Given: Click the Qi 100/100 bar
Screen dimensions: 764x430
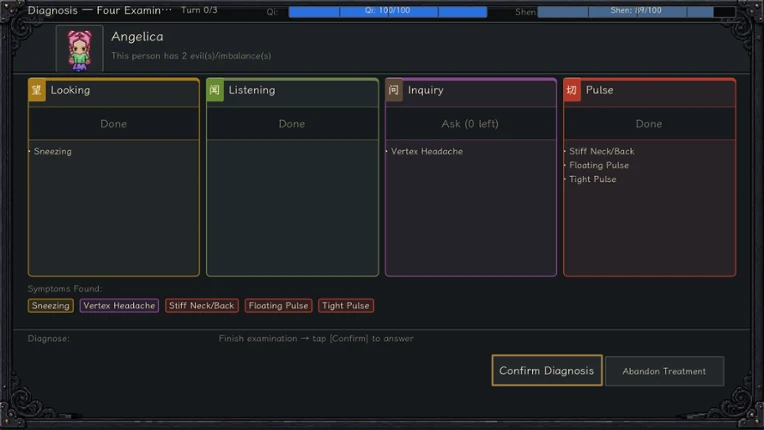Looking at the screenshot, I should tap(388, 12).
